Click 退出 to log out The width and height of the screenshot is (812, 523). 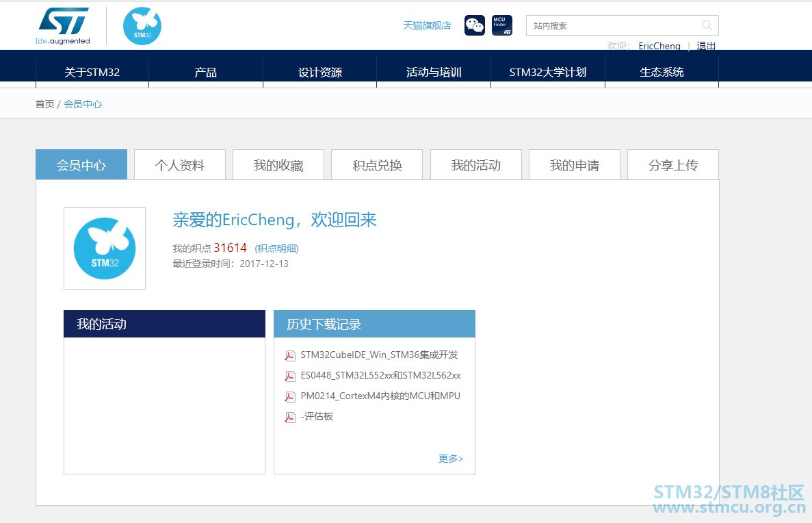706,46
